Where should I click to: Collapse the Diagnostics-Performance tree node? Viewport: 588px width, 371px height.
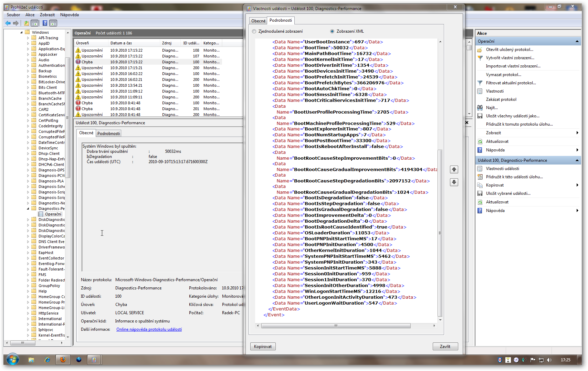[x=28, y=209]
